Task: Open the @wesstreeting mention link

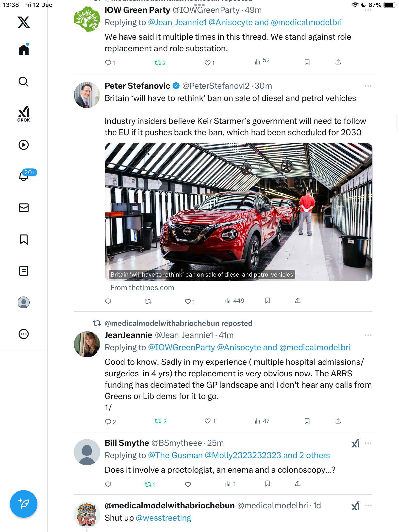Action: (163, 518)
